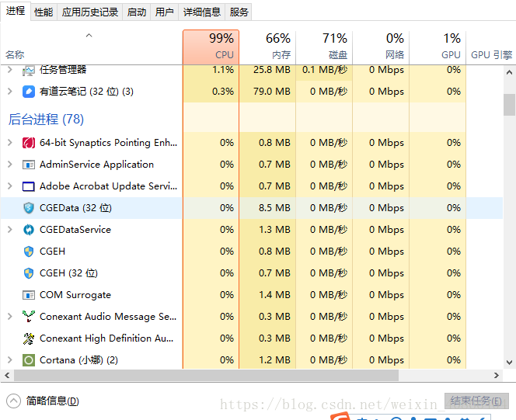Click the 有道云笔记 app icon
516x420 pixels.
29,92
